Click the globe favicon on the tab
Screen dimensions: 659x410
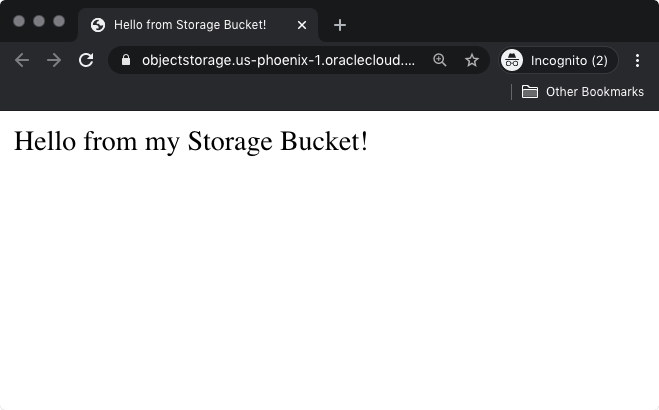point(98,25)
